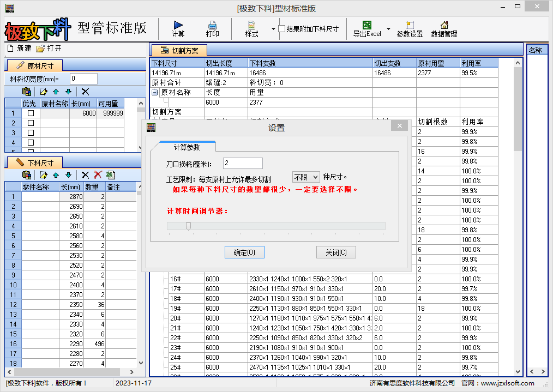
Task: Open the 样式 style toolbar icon
Action: pyautogui.click(x=251, y=25)
